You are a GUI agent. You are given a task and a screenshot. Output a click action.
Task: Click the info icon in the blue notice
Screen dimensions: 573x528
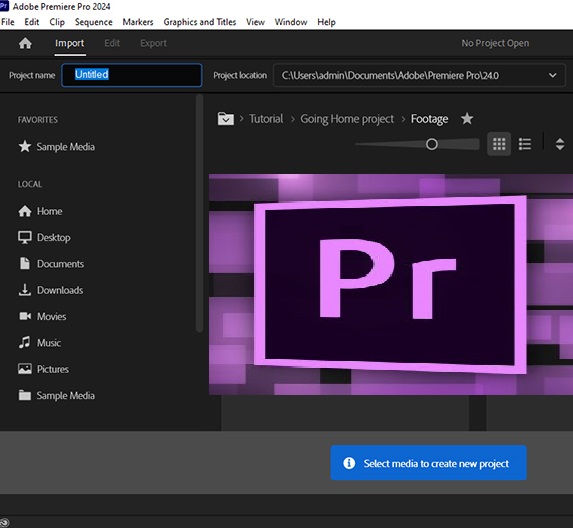coord(349,463)
